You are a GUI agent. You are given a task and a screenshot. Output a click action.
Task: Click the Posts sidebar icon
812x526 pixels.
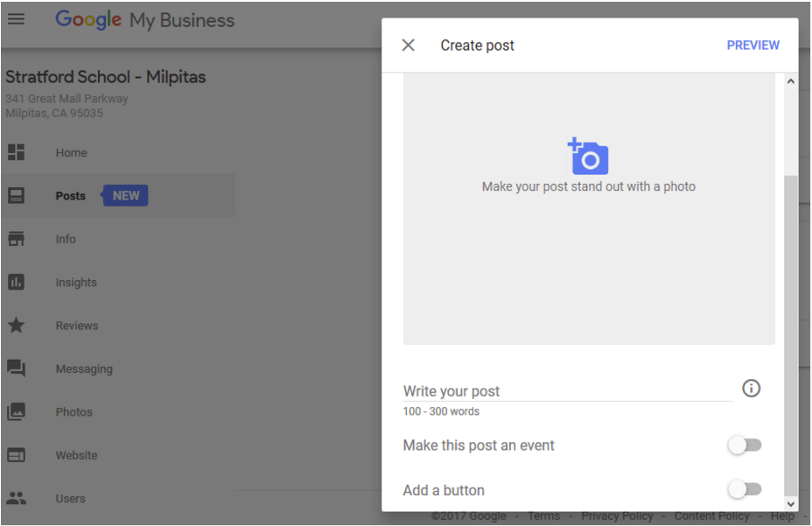16,195
